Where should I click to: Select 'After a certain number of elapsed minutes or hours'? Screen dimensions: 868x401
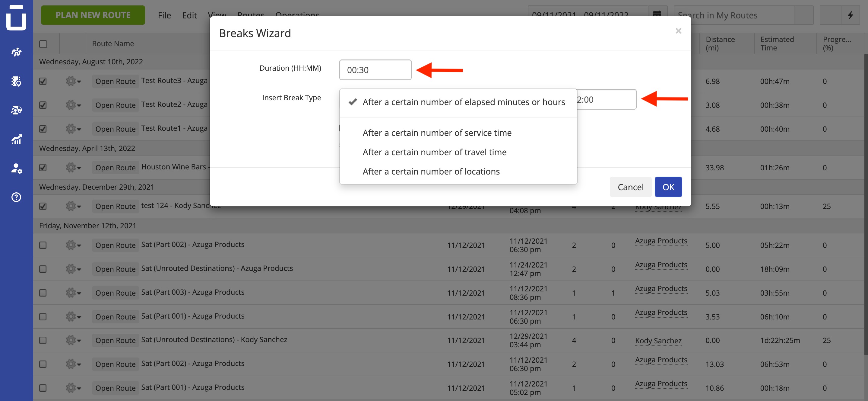coord(458,102)
